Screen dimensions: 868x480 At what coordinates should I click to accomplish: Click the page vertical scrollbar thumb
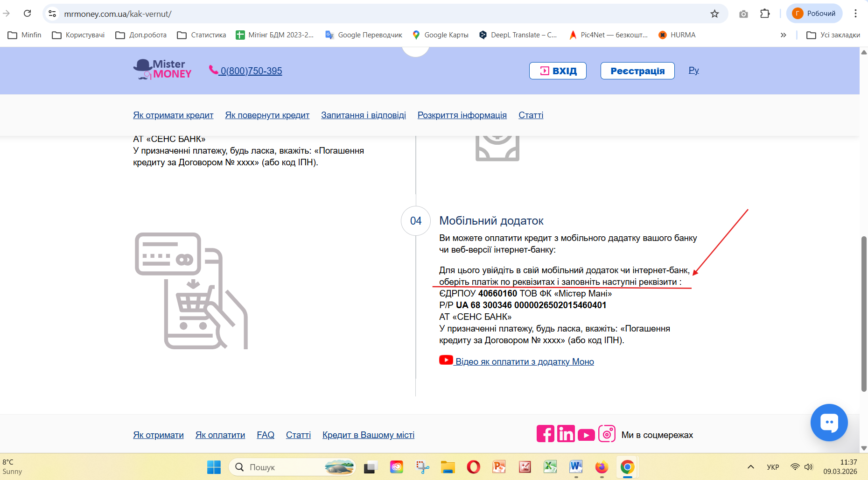864,314
